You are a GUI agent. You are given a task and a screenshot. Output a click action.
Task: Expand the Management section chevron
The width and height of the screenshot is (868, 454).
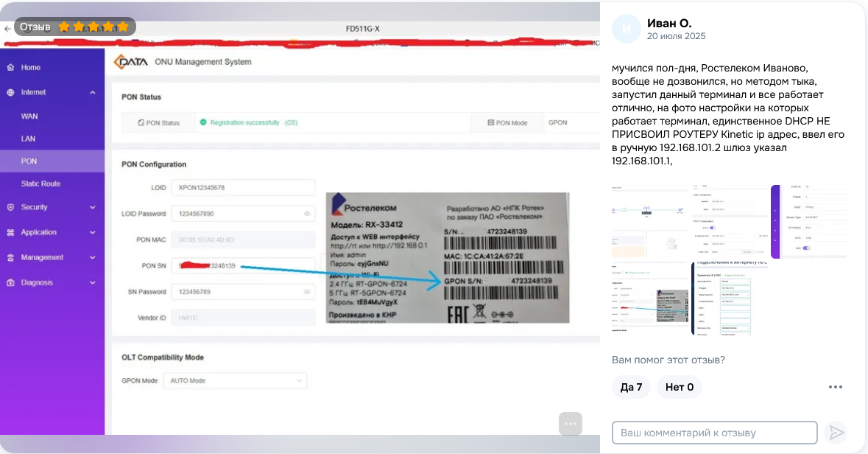click(93, 258)
